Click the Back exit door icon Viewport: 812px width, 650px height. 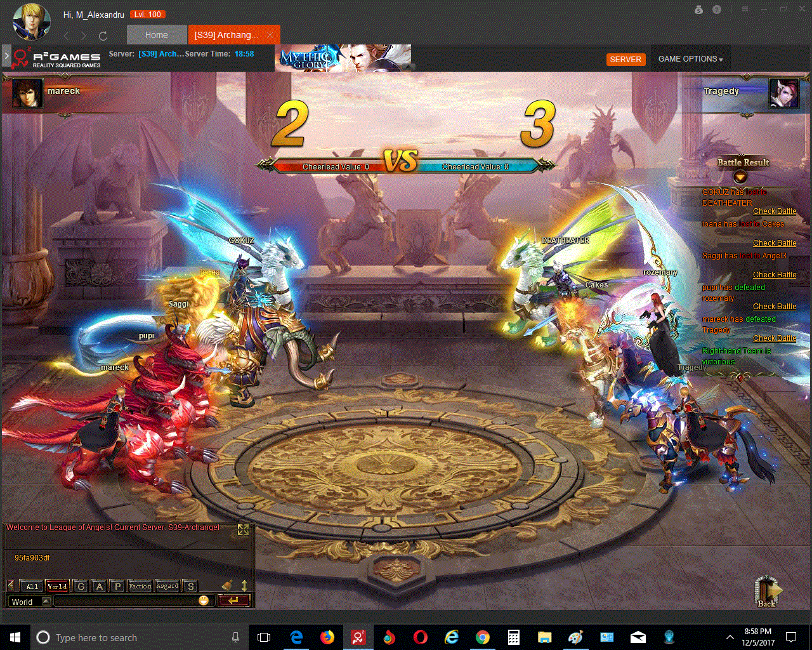767,591
